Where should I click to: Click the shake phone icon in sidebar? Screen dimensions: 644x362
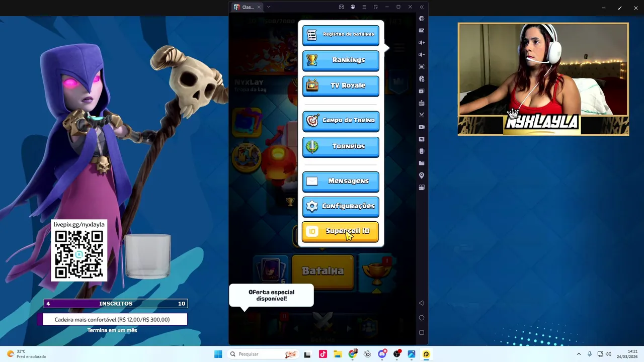point(422,151)
